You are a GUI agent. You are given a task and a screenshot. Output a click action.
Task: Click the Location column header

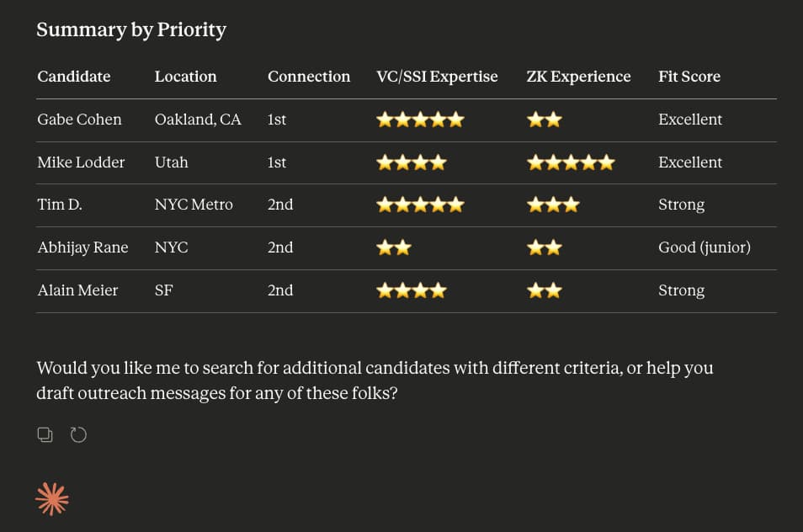(x=186, y=77)
